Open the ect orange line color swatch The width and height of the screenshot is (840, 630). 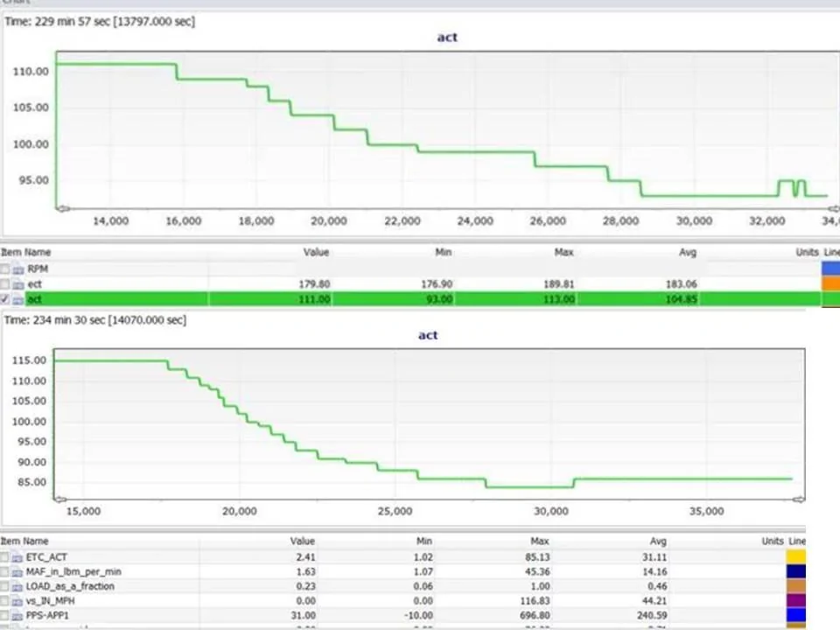tap(830, 283)
